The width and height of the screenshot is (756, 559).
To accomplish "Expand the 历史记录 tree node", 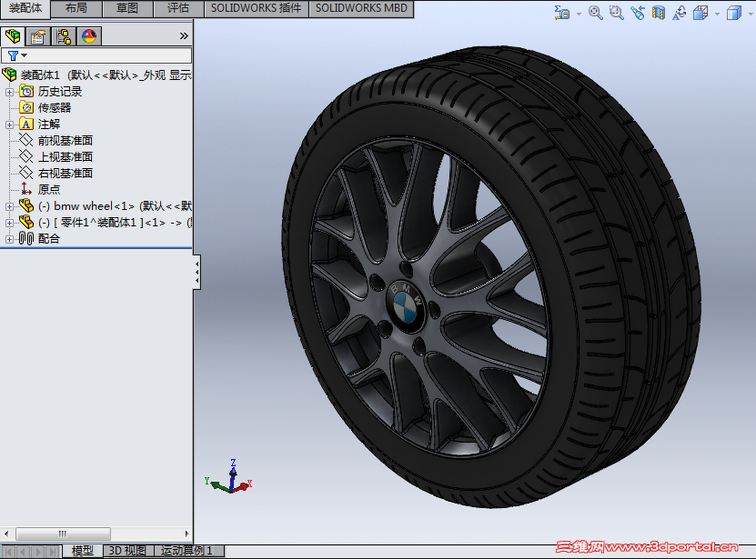I will (x=9, y=92).
